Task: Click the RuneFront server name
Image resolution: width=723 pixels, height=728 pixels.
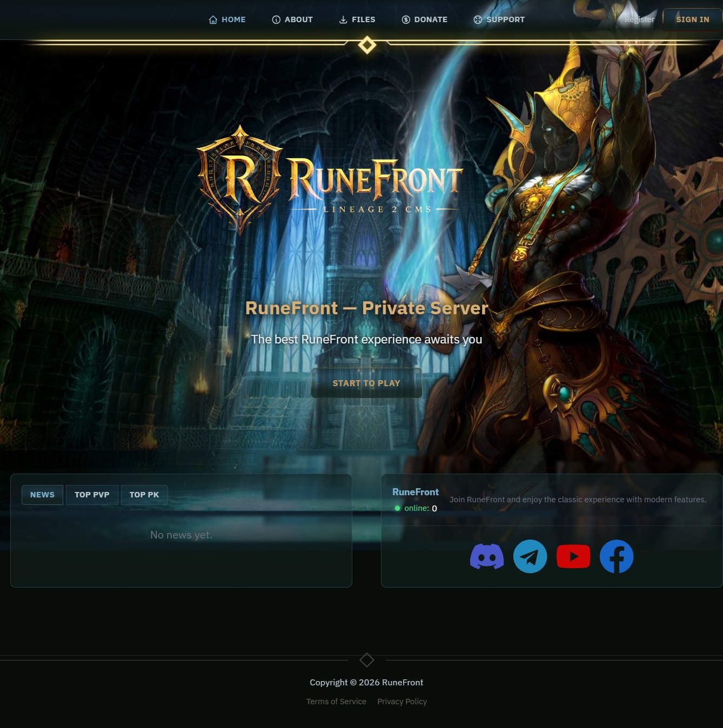Action: (x=416, y=492)
